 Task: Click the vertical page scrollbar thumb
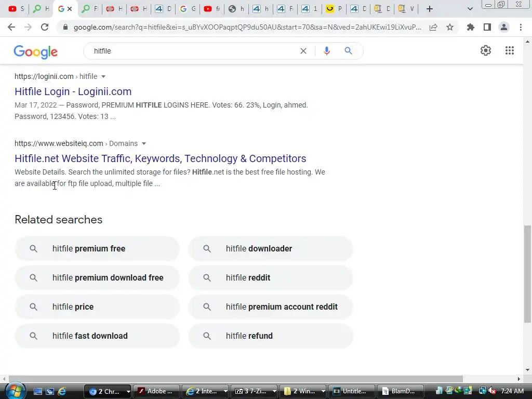[527, 273]
